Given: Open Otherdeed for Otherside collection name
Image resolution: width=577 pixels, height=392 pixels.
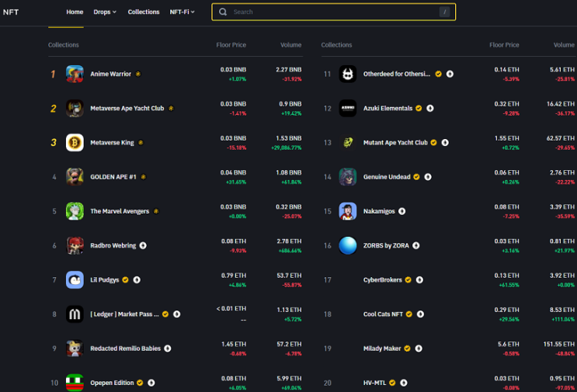Looking at the screenshot, I should click(397, 74).
